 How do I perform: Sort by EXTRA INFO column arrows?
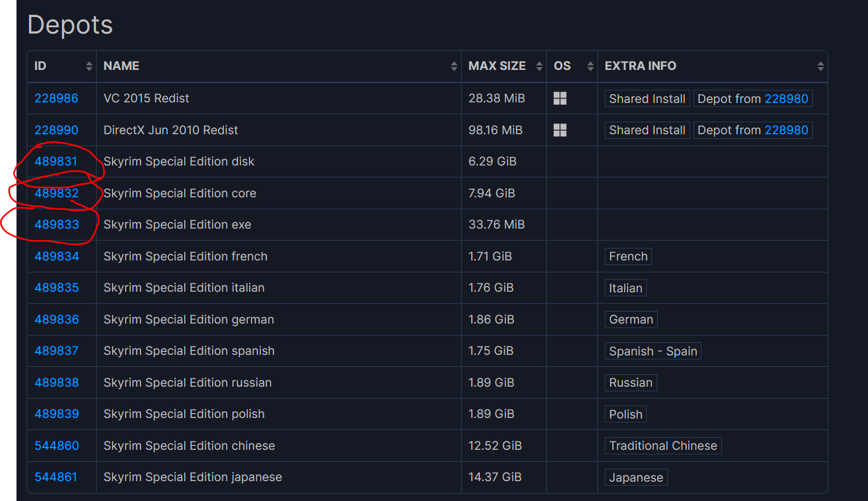(821, 66)
